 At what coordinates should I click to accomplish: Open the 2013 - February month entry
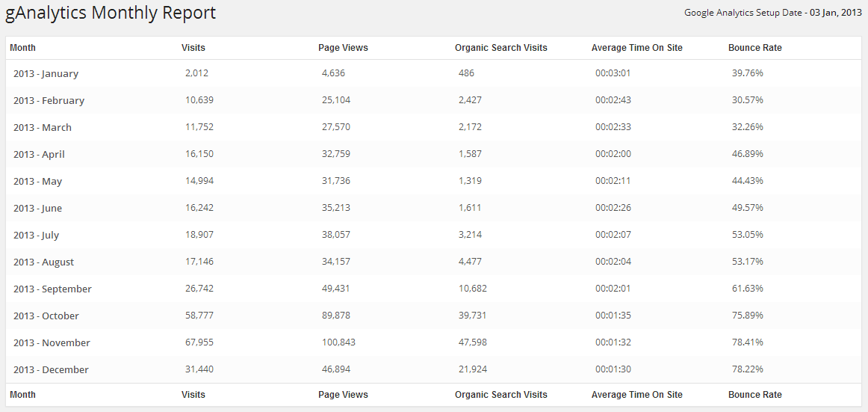tap(49, 101)
